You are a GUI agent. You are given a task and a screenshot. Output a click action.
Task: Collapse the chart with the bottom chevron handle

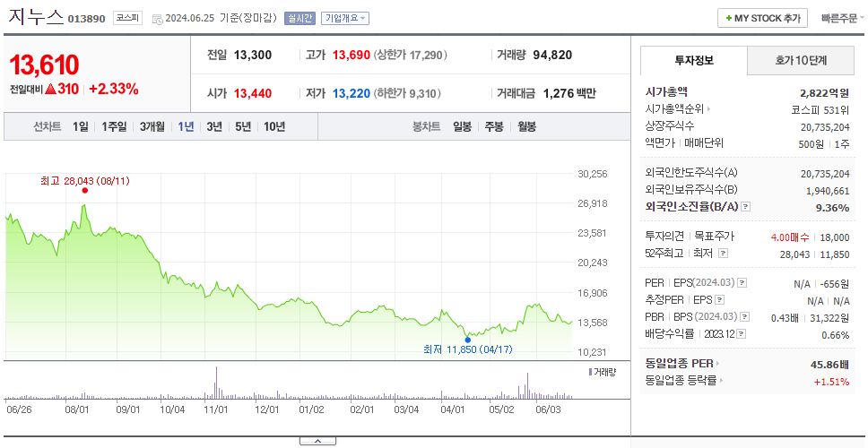click(x=317, y=441)
